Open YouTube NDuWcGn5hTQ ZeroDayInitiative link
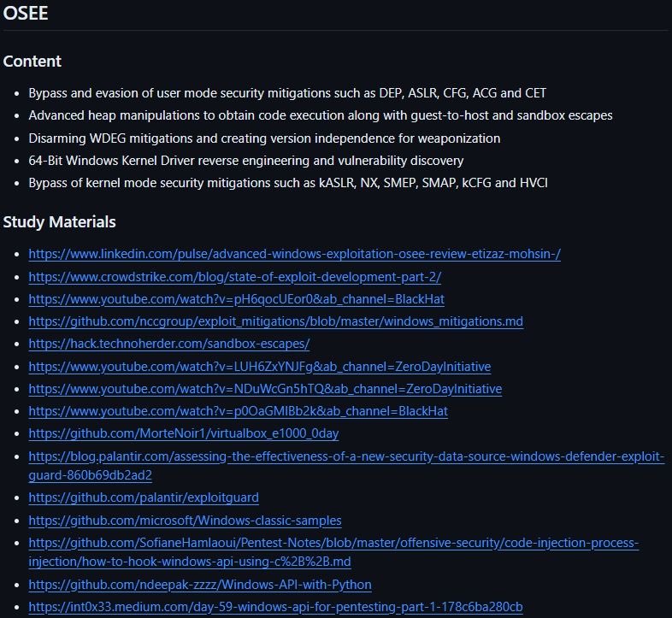Viewport: 672px width, 618px height. [265, 389]
